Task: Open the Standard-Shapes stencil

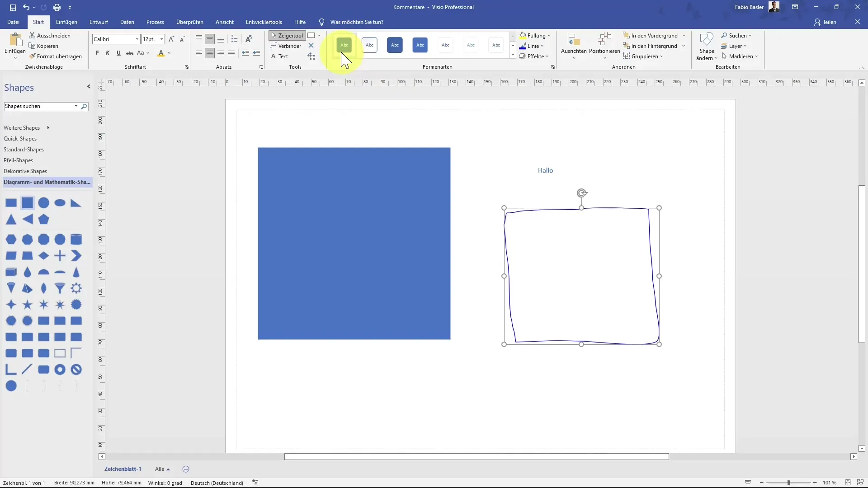Action: coord(24,150)
